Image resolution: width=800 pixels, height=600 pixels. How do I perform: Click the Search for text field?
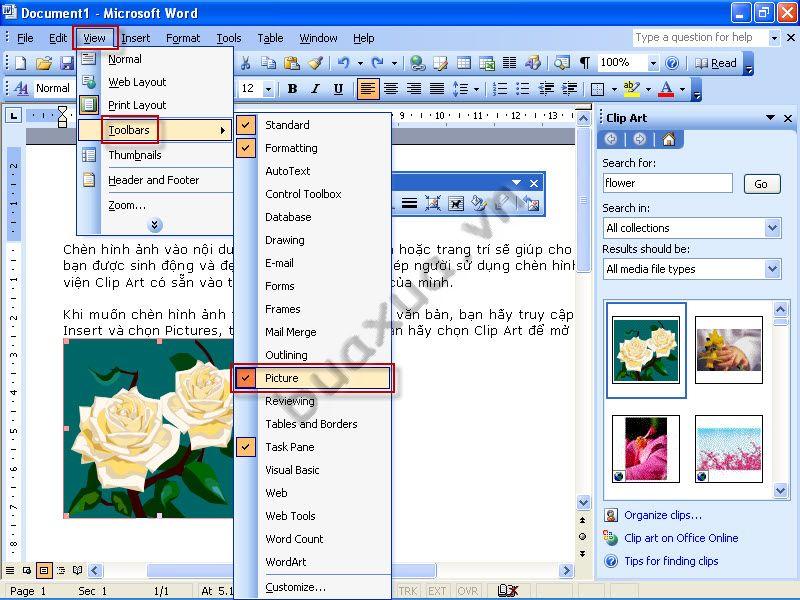coord(667,183)
